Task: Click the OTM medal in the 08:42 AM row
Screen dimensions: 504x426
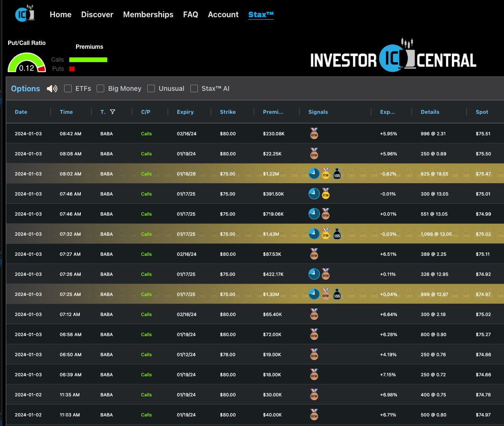Action: (x=314, y=133)
